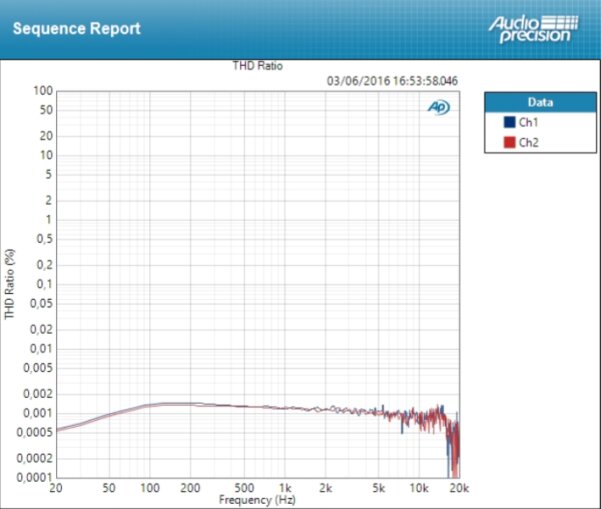Click the 20 Hz tick on frequency axis

[56, 488]
